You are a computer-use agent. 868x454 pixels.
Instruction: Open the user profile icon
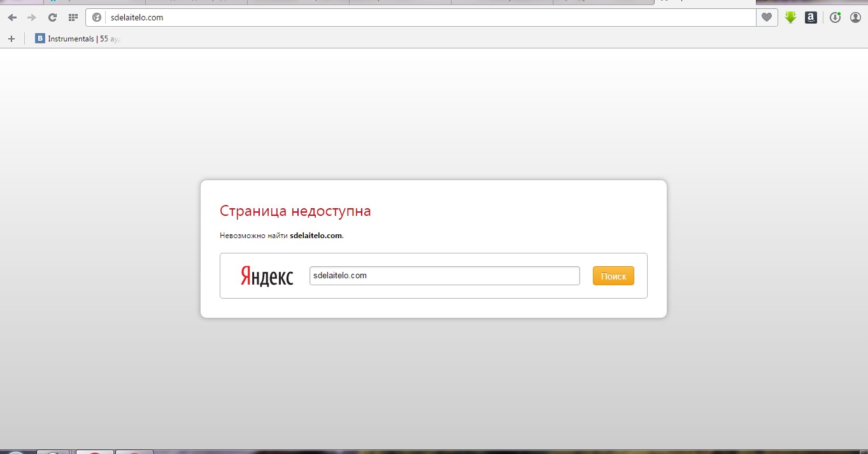855,18
